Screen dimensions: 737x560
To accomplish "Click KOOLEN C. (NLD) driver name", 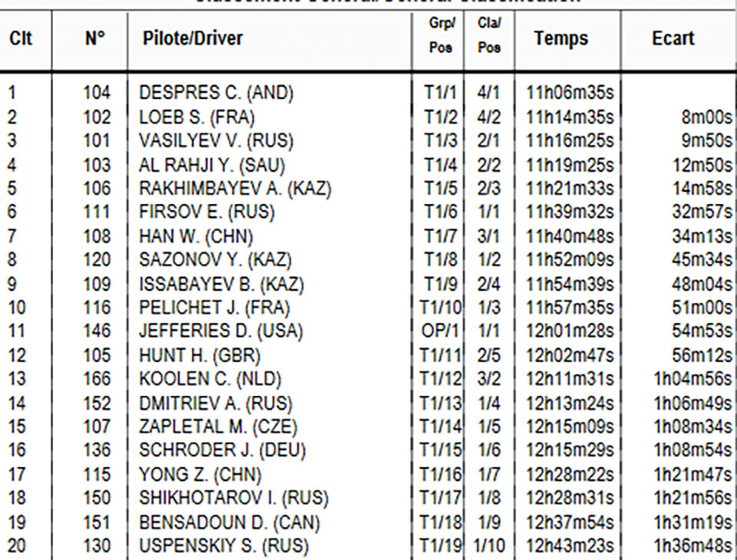I will 210,379.
